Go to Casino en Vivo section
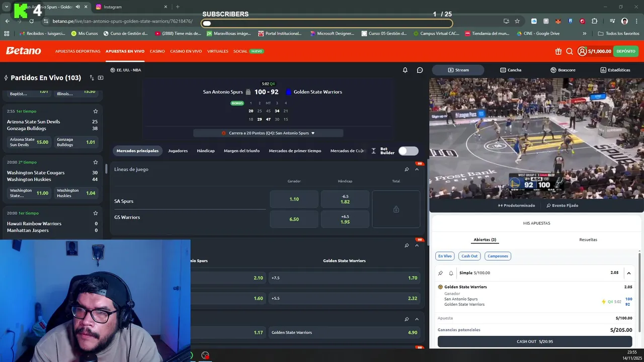Viewport: 644px width, 362px height. coord(186,51)
